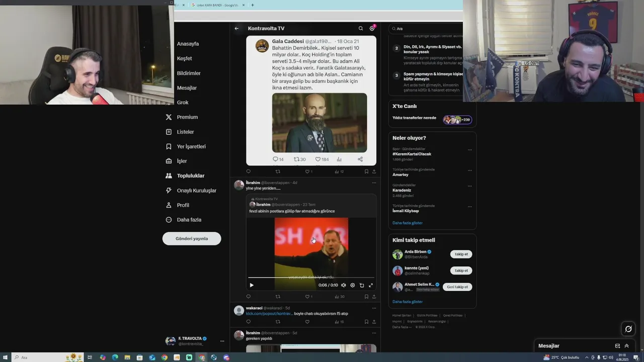Click Daha fazla göster under Neler oluyor
644x362 pixels.
pyautogui.click(x=408, y=223)
